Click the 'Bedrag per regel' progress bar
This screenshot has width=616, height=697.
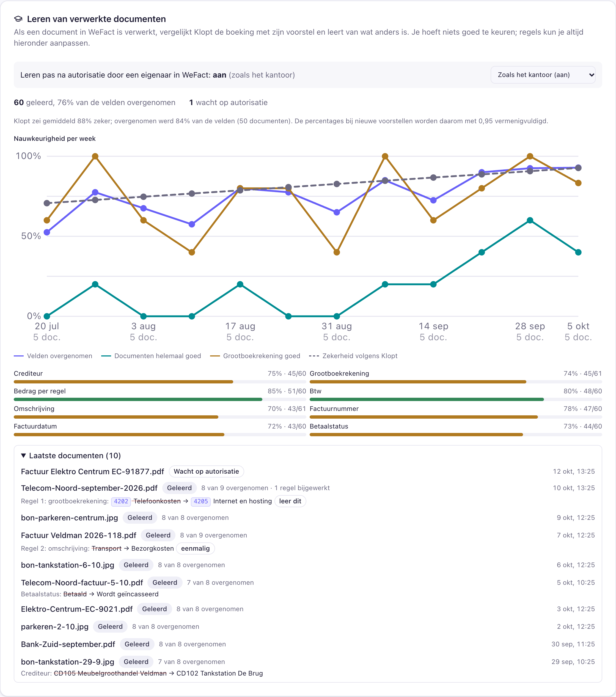point(160,399)
